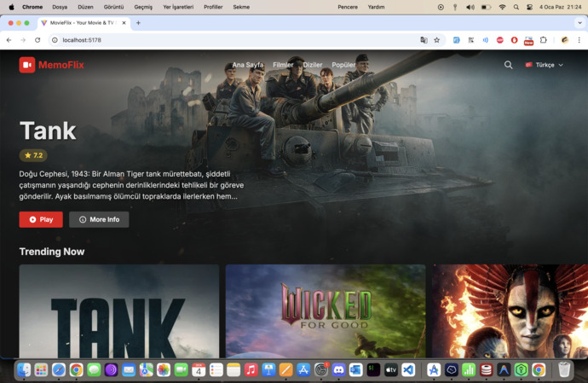This screenshot has height=383, width=588.
Task: Open Trash from the Dock
Action: pyautogui.click(x=564, y=370)
